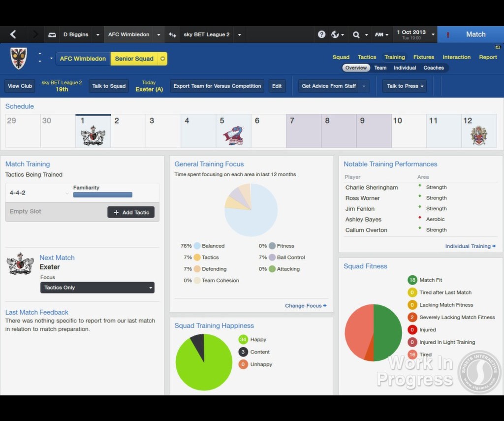The image size is (504, 421).
Task: Follow the Change Focus link
Action: point(305,306)
